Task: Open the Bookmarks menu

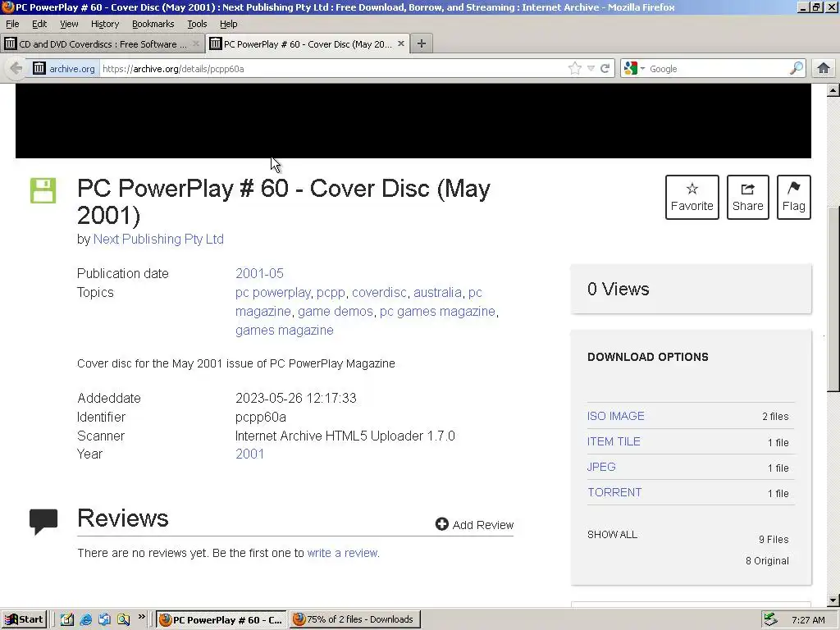Action: [153, 24]
